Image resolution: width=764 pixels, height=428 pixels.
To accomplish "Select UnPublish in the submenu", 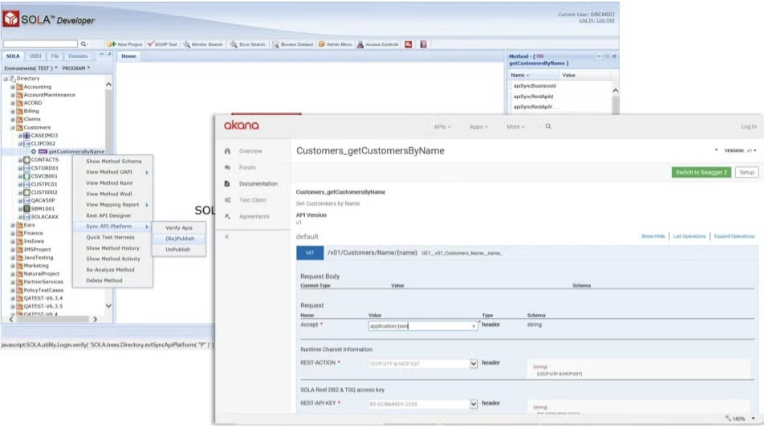I will (178, 250).
